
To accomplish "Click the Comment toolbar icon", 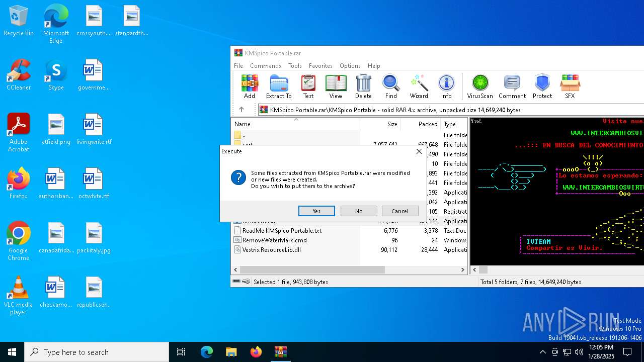I will click(512, 87).
